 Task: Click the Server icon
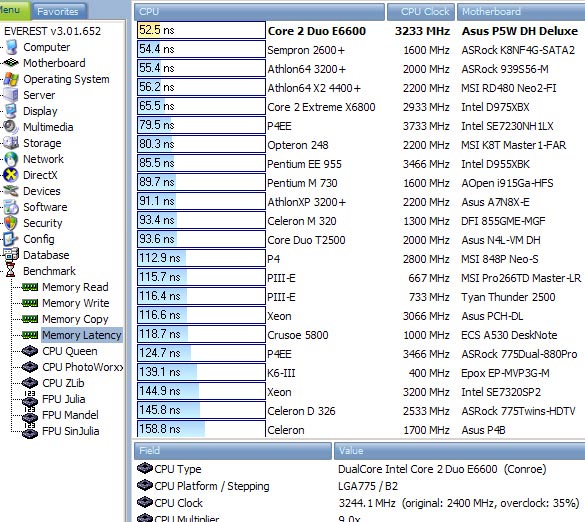(11, 95)
